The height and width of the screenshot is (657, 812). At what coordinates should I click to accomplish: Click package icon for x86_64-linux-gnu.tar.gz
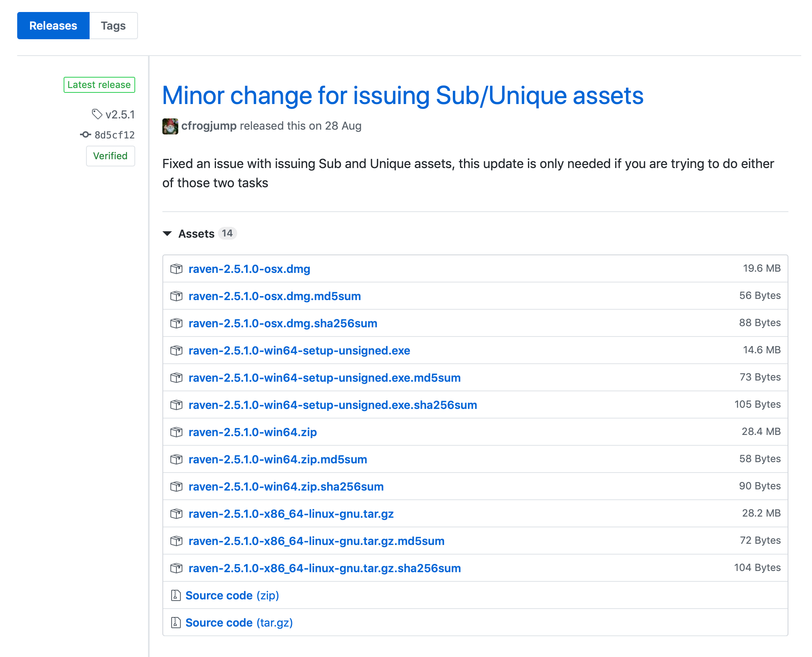click(x=176, y=514)
